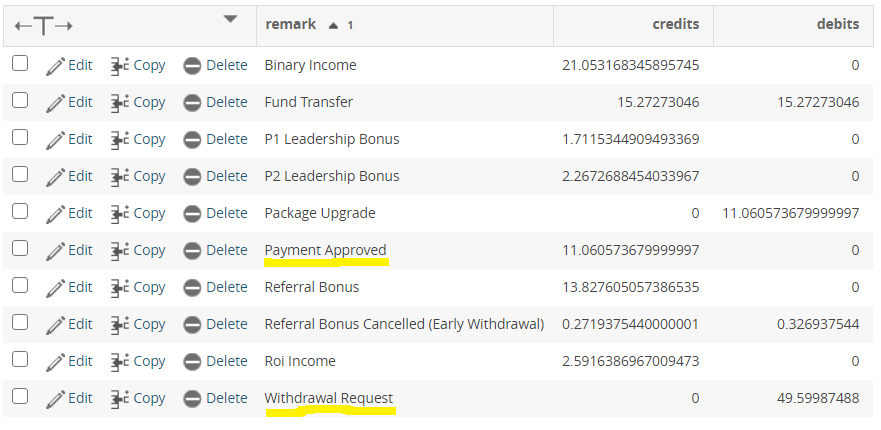881x430 pixels.
Task: Click the Edit link for Referral Bonus Cancelled row
Action: click(80, 324)
